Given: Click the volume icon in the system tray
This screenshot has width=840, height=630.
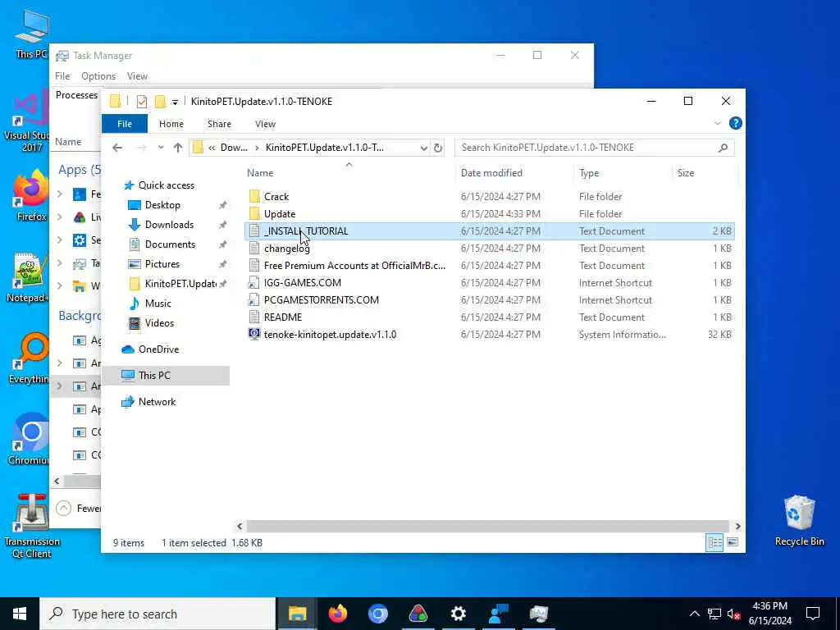Looking at the screenshot, I should [733, 614].
